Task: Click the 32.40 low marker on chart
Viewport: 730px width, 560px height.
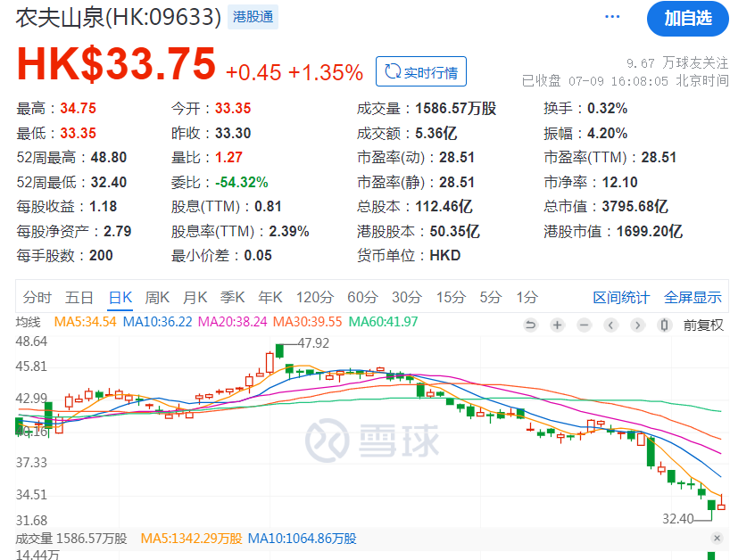Action: (678, 519)
